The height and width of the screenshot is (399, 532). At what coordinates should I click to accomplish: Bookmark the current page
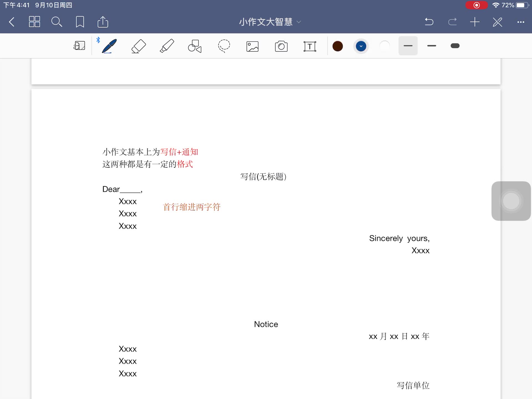[80, 22]
